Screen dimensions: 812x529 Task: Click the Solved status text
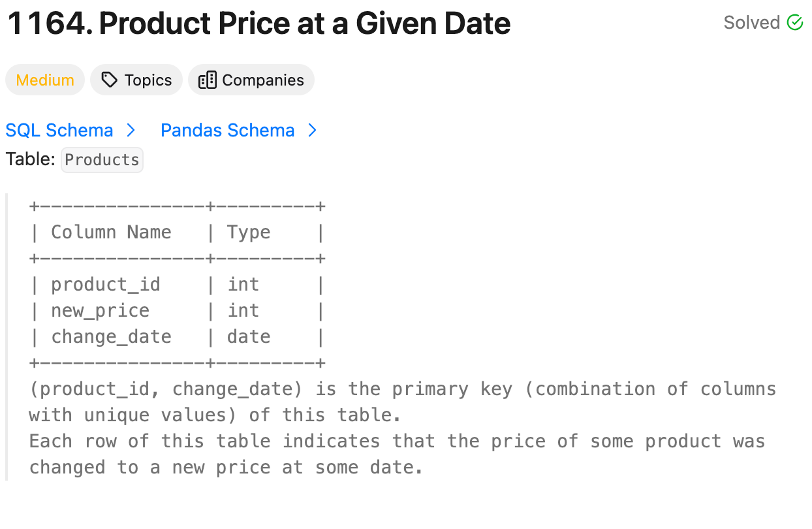click(751, 23)
